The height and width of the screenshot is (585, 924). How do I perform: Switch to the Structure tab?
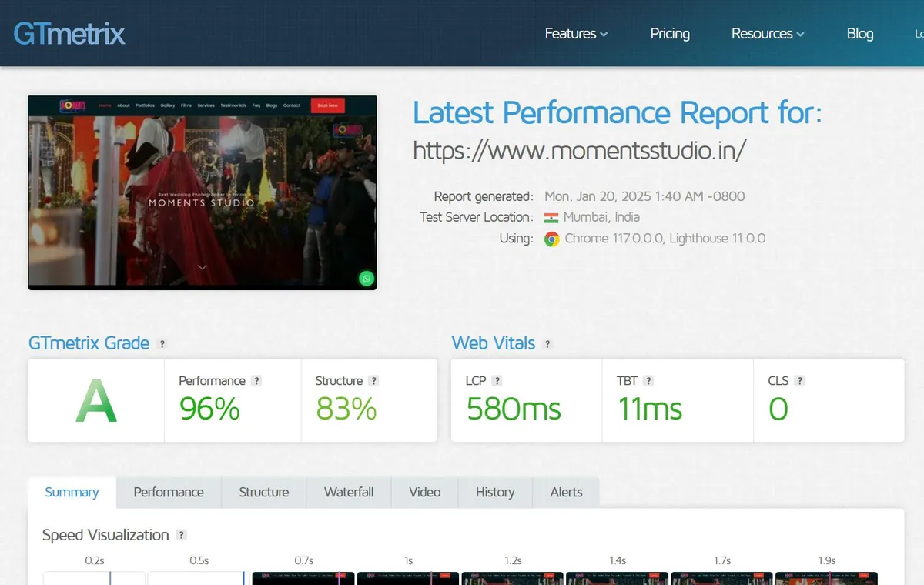(264, 493)
